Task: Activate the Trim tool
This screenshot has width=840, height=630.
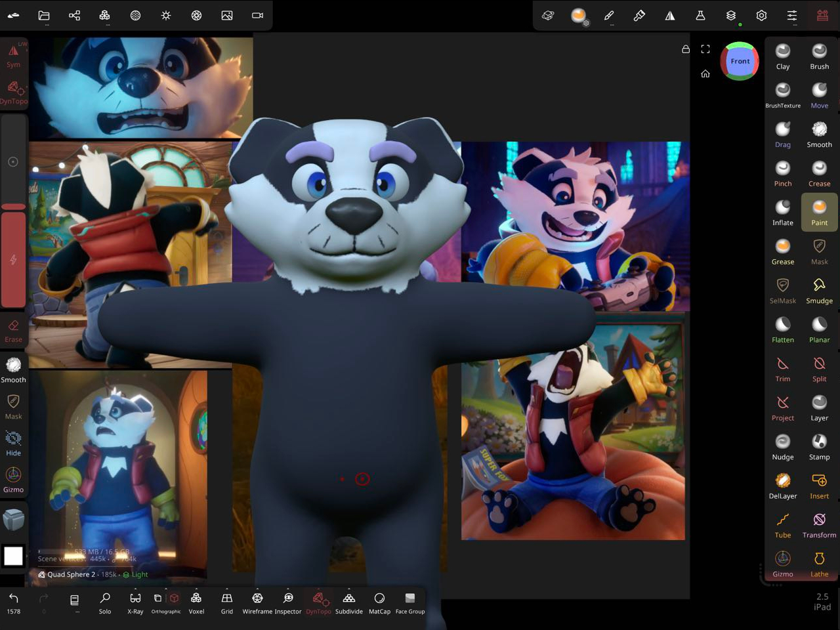Action: click(x=782, y=368)
